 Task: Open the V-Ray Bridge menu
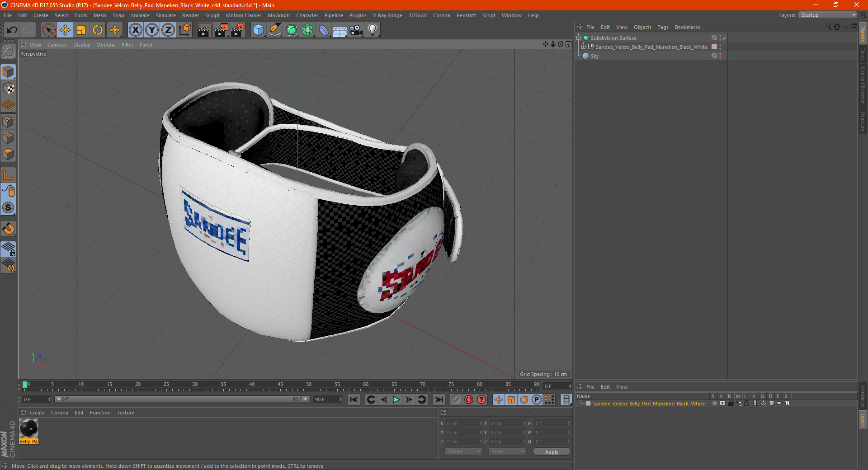[387, 15]
